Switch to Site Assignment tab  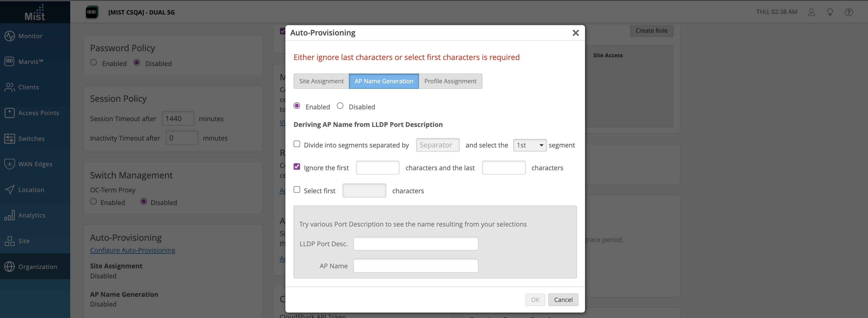pyautogui.click(x=321, y=81)
